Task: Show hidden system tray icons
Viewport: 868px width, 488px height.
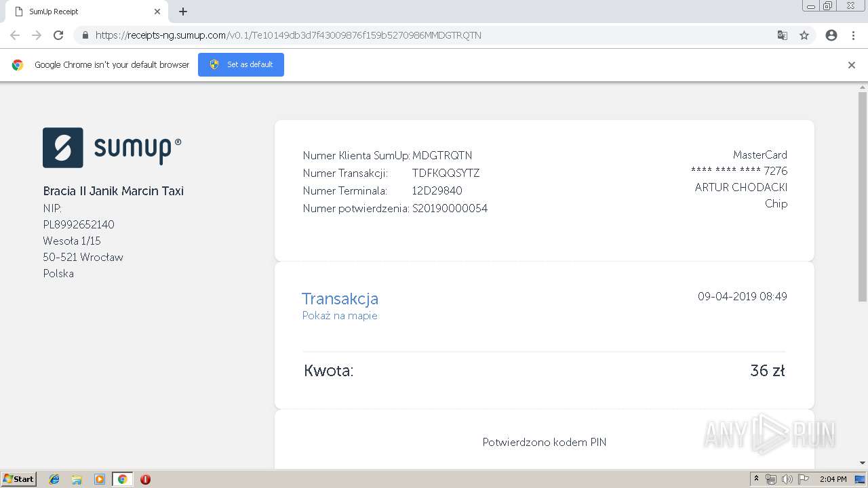Action: 756,479
